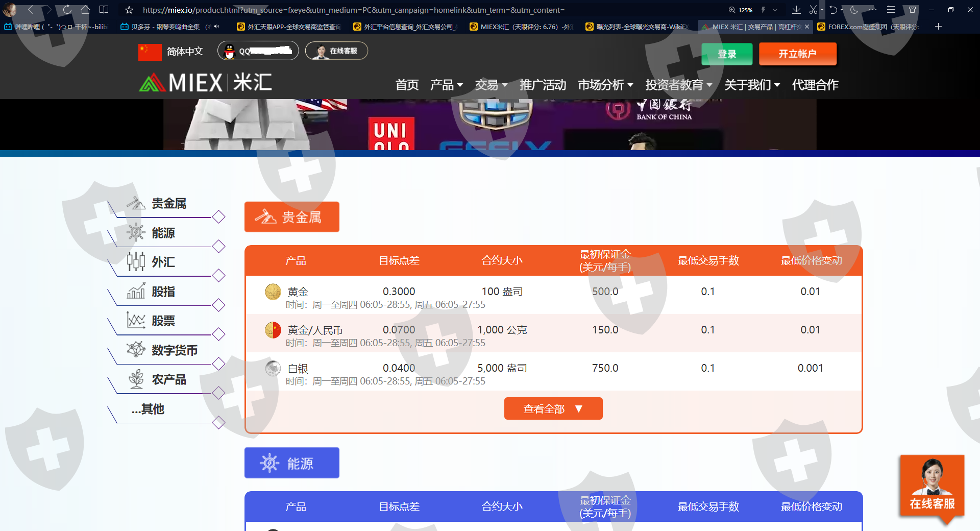Viewport: 980px width, 531px height.
Task: Click the 黄金/人民币 coin icon
Action: [273, 330]
